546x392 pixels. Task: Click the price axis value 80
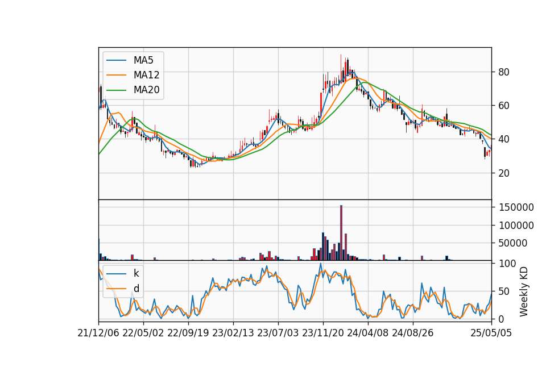point(504,72)
